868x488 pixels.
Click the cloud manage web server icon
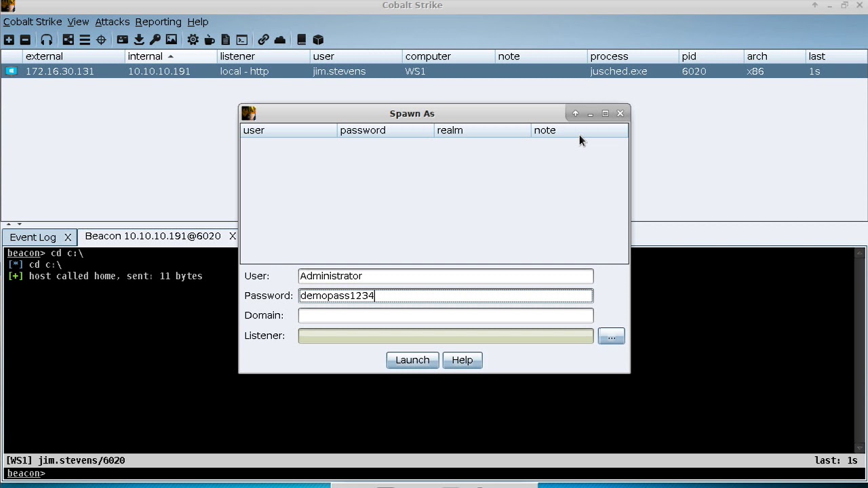coord(280,40)
